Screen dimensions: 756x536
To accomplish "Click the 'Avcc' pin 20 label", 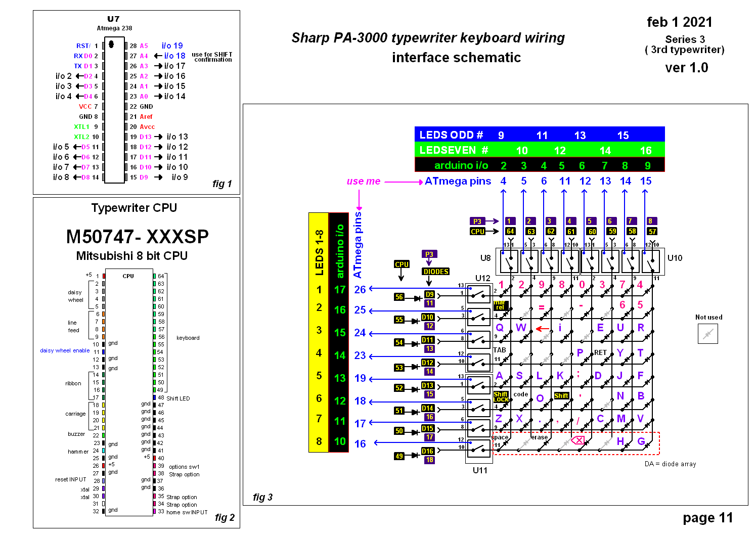I will (x=147, y=127).
